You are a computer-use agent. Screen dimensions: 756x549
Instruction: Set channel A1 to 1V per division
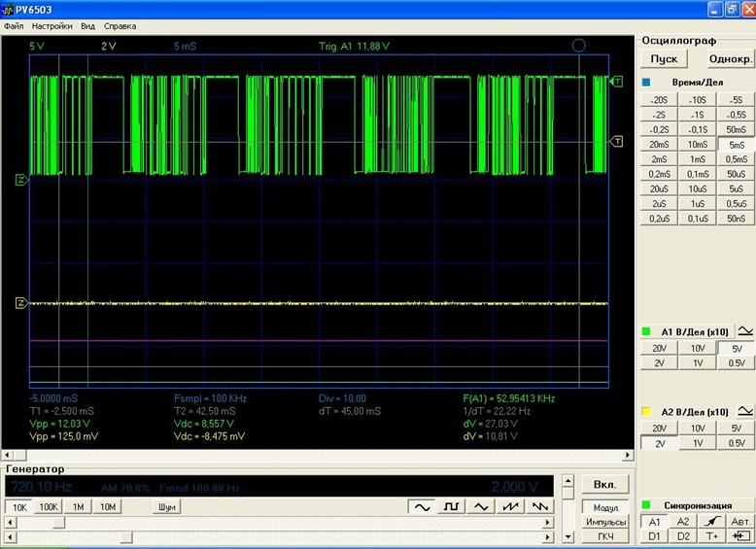coord(698,363)
